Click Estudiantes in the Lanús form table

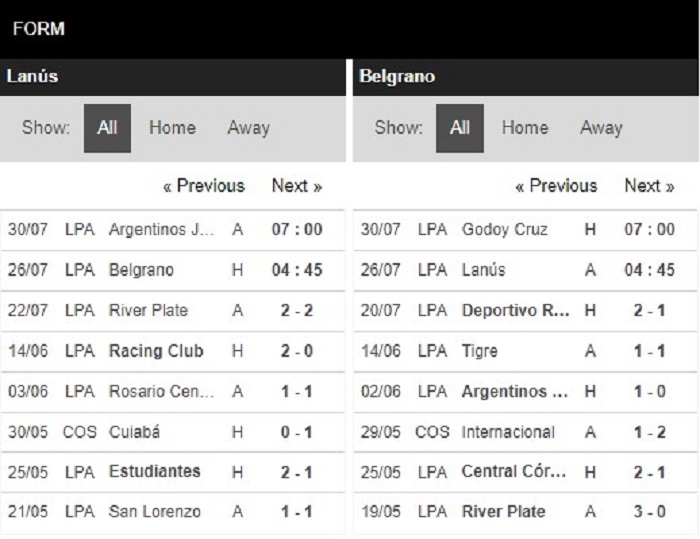154,472
